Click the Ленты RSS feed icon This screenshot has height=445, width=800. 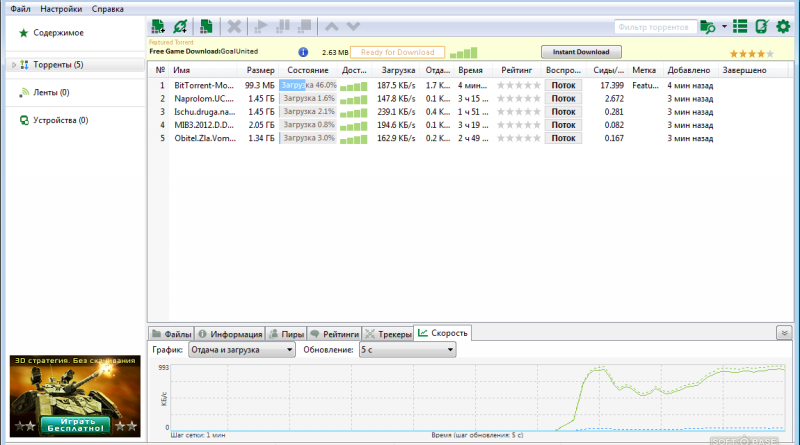click(24, 92)
